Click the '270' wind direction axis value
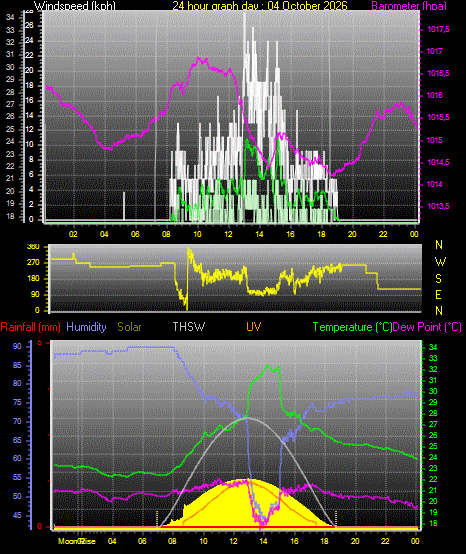 [x=33, y=263]
